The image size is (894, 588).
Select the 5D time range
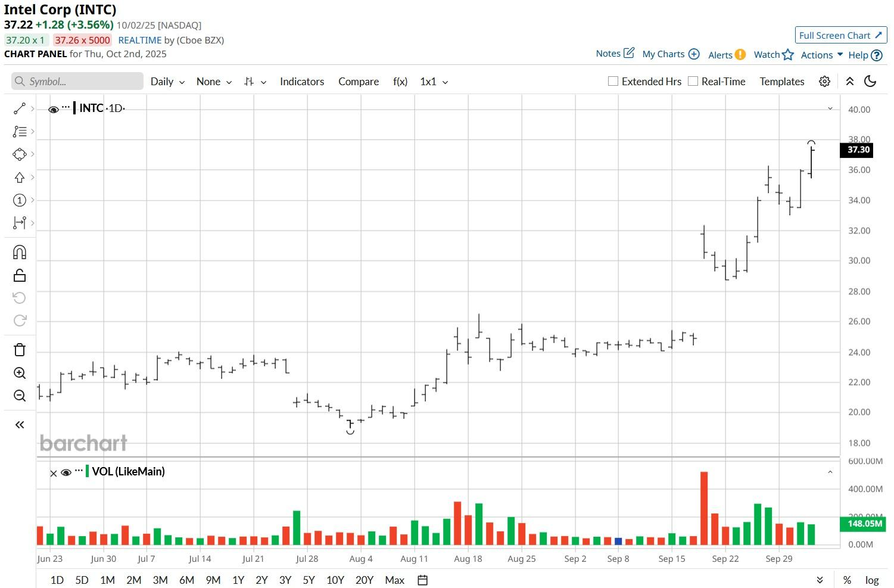click(x=82, y=580)
